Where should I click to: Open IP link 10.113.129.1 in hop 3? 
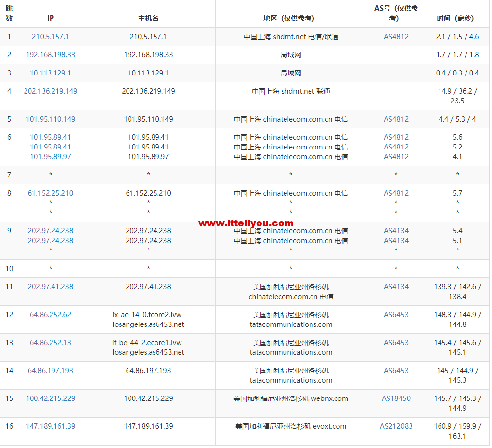50,73
